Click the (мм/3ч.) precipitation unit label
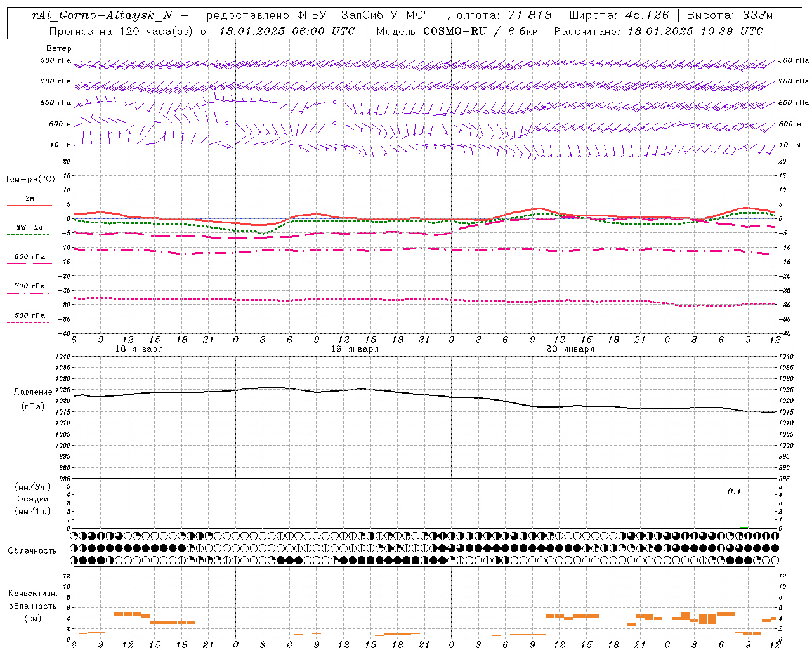 coord(32,487)
